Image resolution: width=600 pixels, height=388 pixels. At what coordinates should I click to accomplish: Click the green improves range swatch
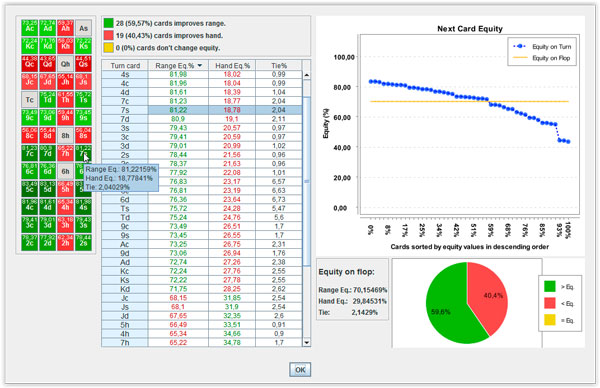(x=109, y=23)
